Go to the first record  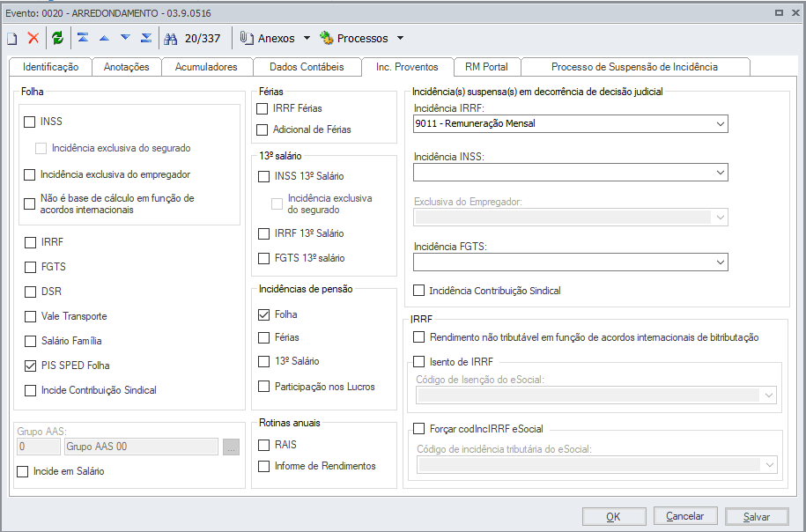83,38
